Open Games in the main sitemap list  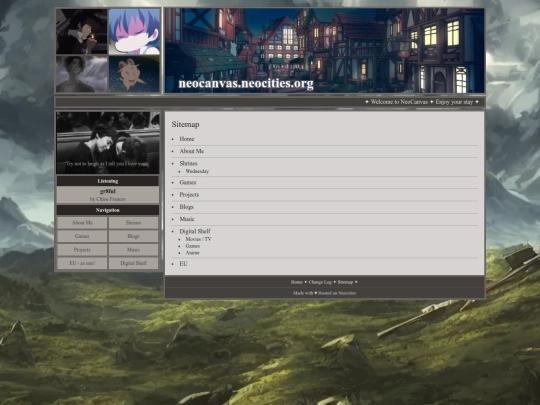click(x=188, y=182)
